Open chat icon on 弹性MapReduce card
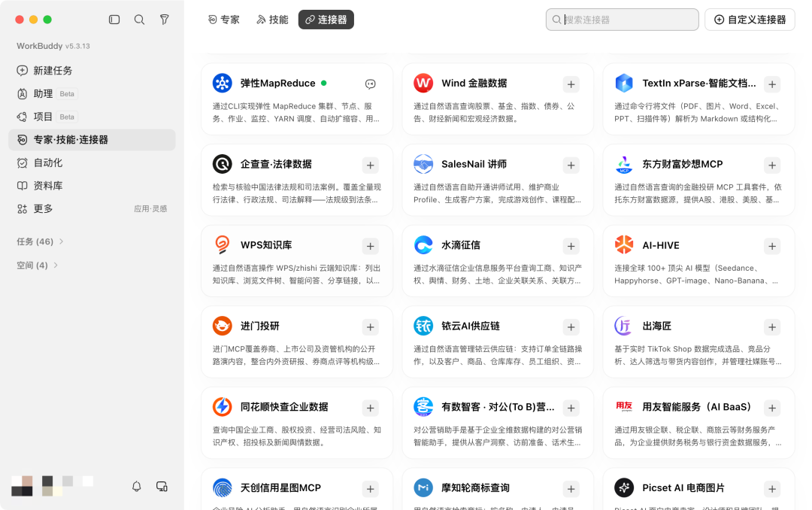This screenshot has width=812, height=510. pyautogui.click(x=370, y=84)
